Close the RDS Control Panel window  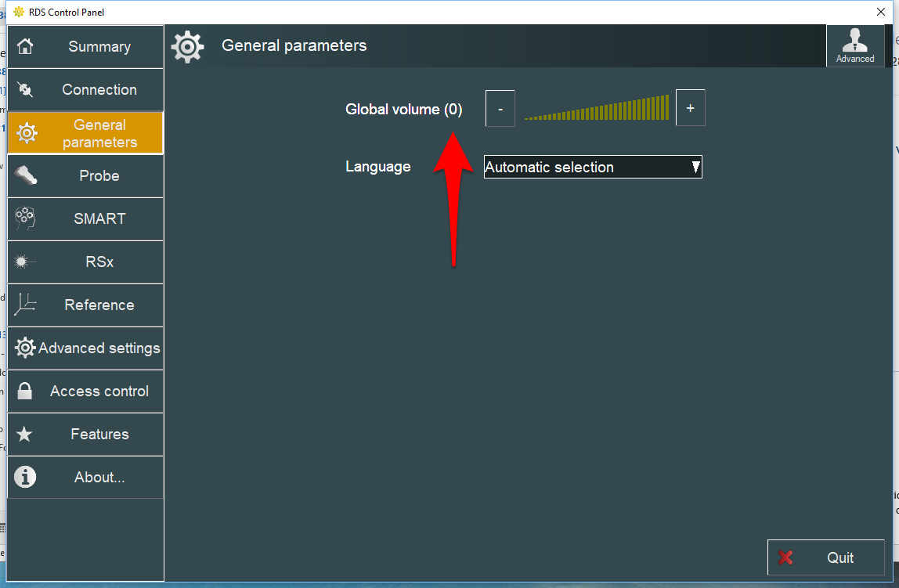(x=880, y=12)
